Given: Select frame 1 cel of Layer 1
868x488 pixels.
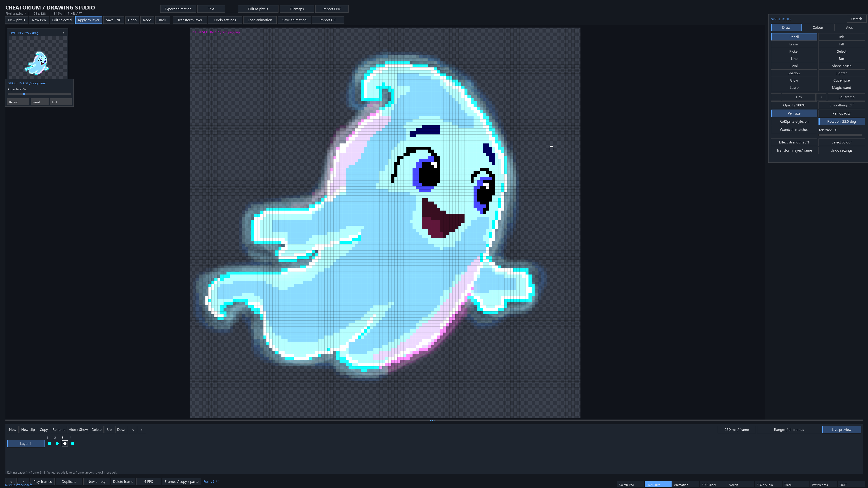Looking at the screenshot, I should (x=50, y=443).
